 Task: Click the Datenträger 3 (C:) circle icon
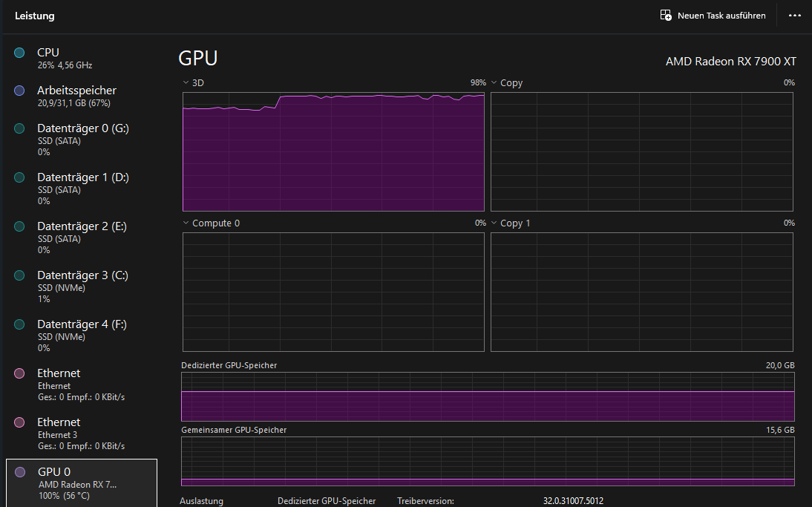coord(20,275)
